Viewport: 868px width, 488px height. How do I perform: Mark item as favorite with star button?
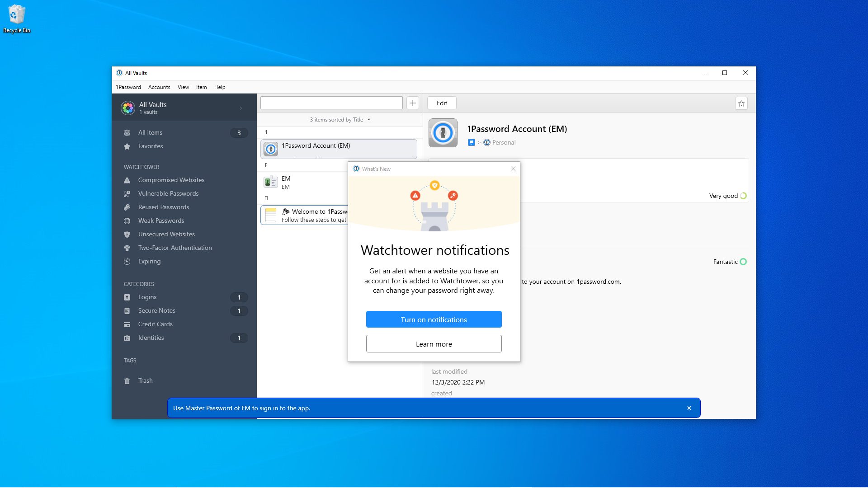741,103
